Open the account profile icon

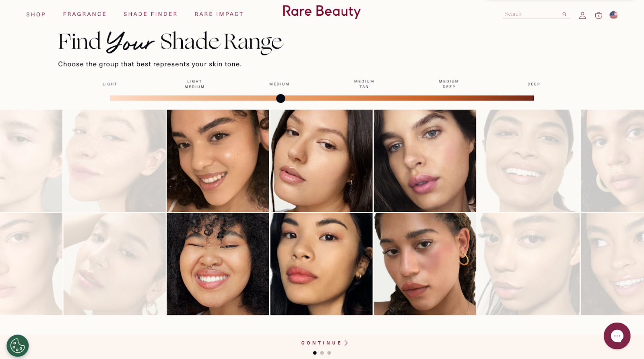tap(582, 15)
